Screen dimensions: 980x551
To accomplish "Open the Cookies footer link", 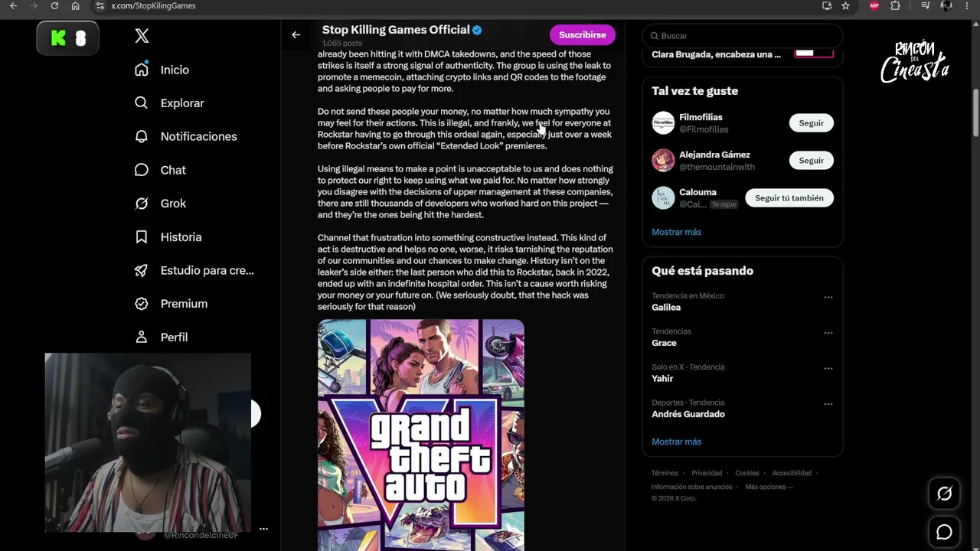I will point(747,473).
